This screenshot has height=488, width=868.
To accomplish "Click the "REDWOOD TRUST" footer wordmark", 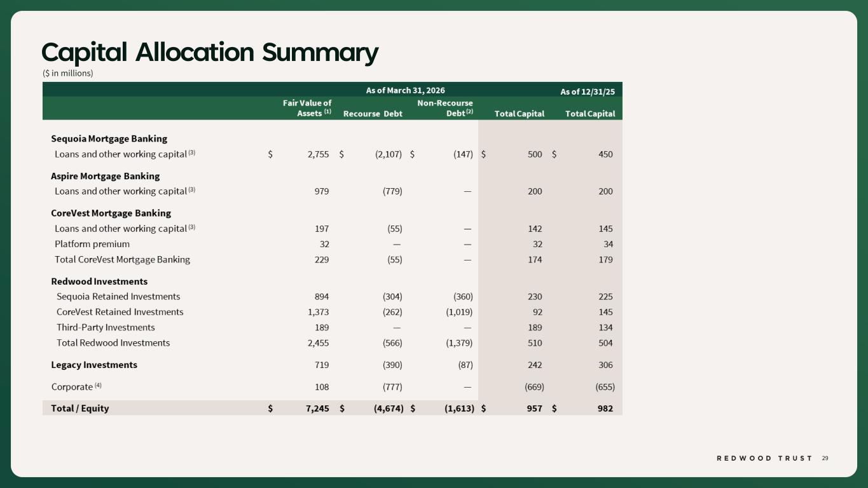I will coord(765,458).
